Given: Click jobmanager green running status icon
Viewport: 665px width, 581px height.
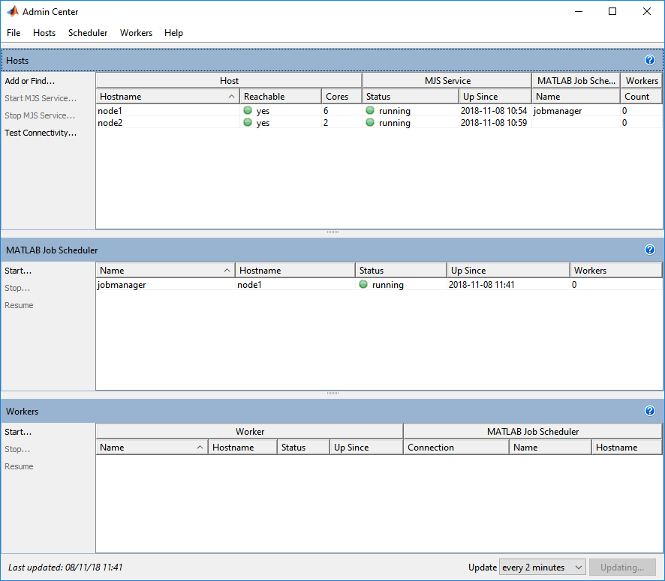Looking at the screenshot, I should pyautogui.click(x=364, y=285).
